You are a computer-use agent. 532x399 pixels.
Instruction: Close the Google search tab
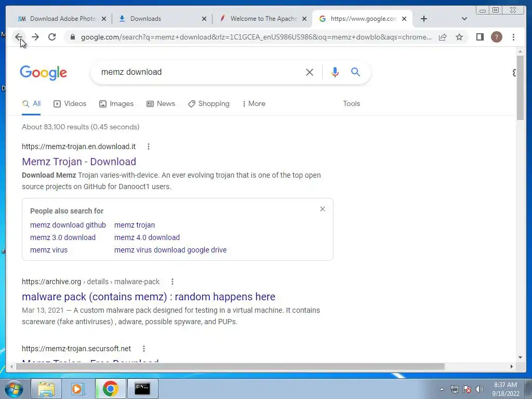[404, 19]
